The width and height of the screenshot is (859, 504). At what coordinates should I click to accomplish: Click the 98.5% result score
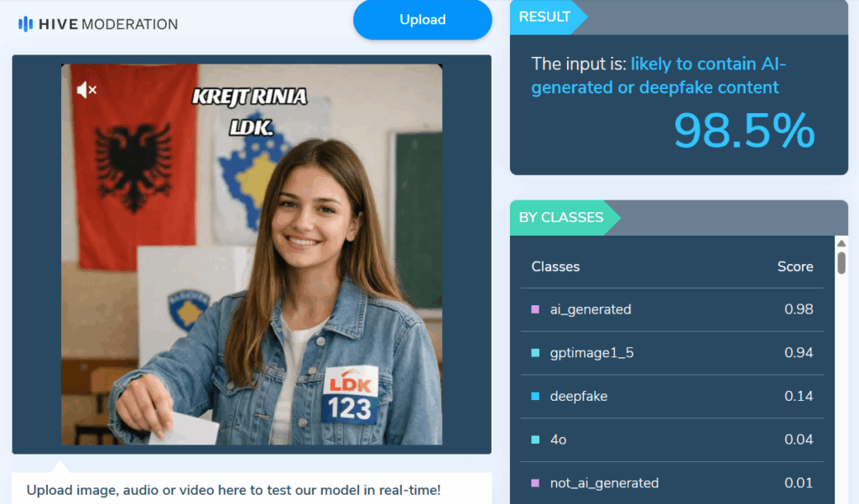coord(744,131)
